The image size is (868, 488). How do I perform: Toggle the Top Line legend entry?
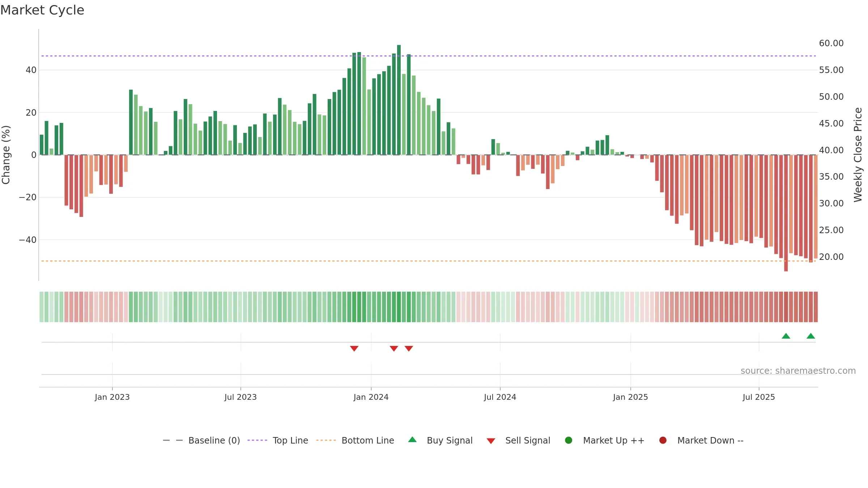[278, 440]
